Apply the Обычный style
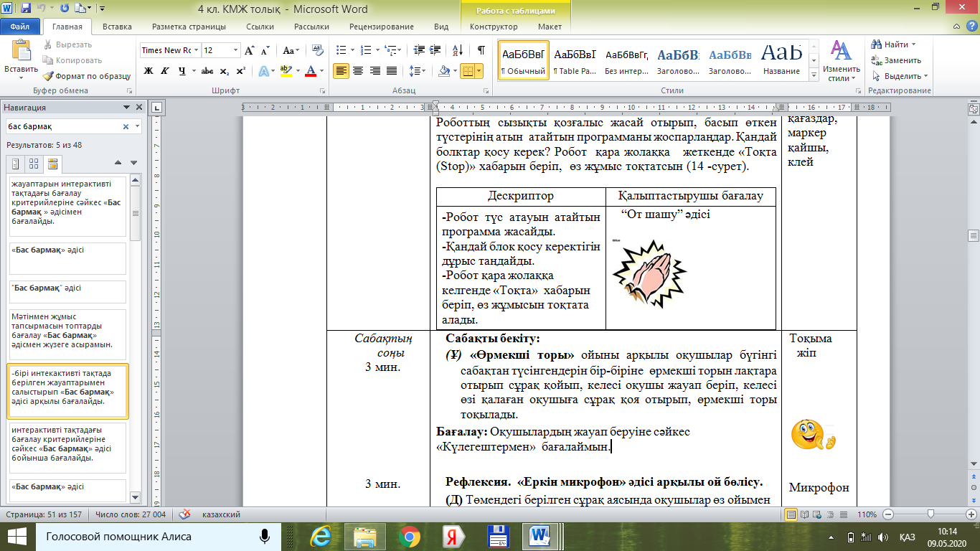The width and height of the screenshot is (980, 551). 523,60
